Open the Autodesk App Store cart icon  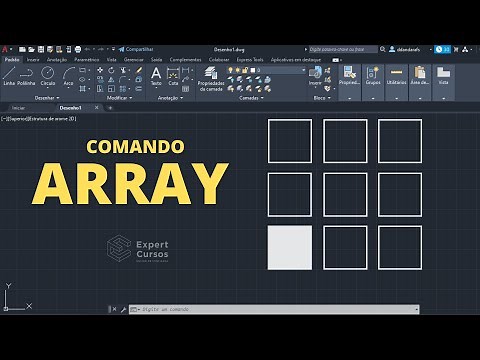pyautogui.click(x=456, y=49)
